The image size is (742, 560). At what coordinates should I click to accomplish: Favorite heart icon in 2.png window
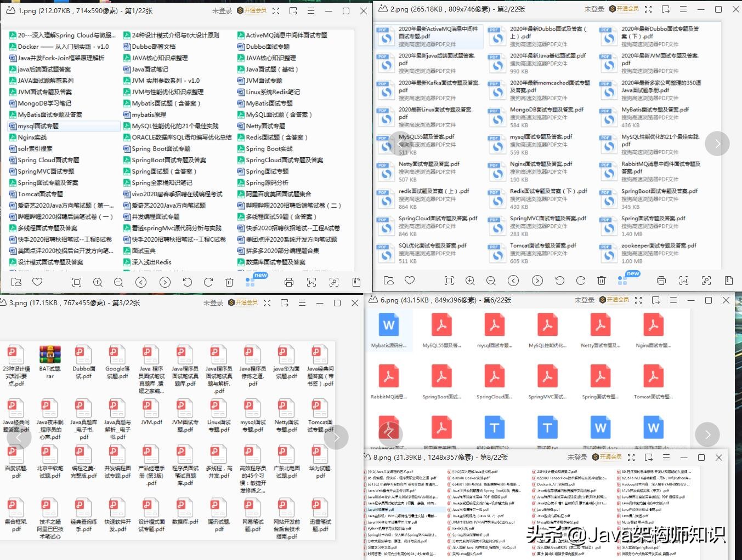coord(410,281)
